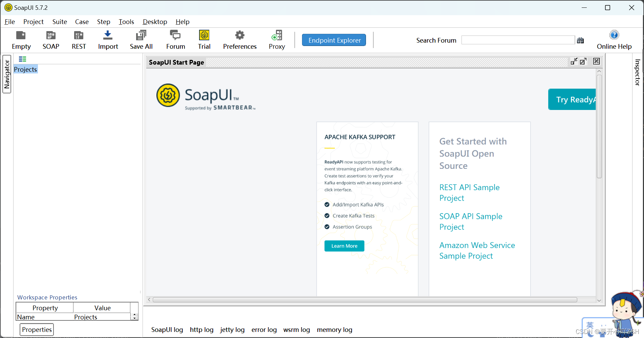Create a new REST project
This screenshot has height=338, width=644.
(79, 40)
